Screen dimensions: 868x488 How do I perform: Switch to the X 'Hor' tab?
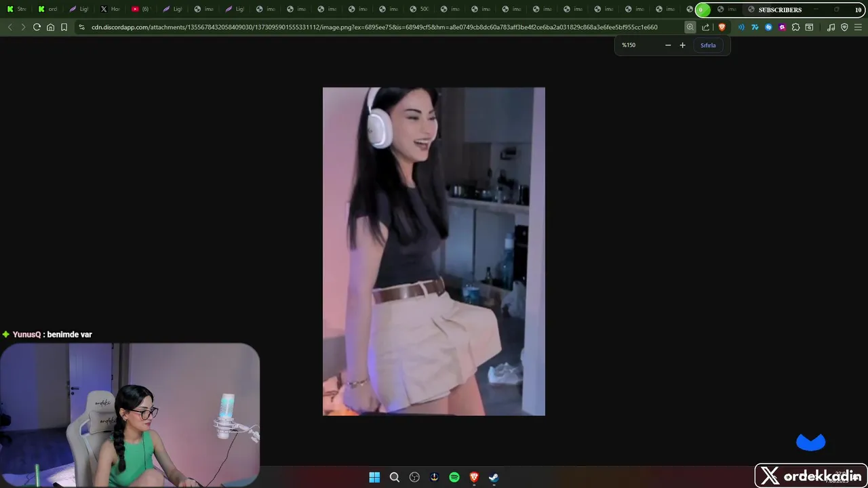click(x=110, y=9)
